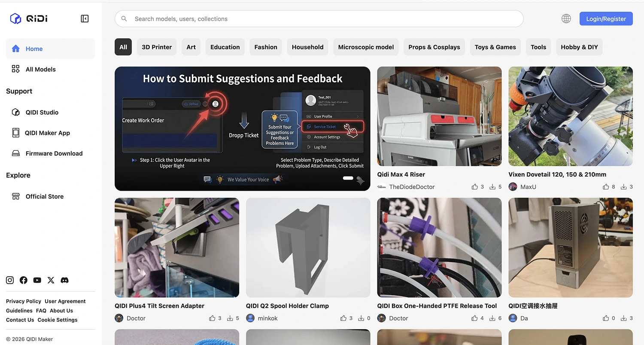Image resolution: width=644 pixels, height=345 pixels.
Task: Open the Vixen Dovetail 120, 150 & 210mm title
Action: coord(557,174)
